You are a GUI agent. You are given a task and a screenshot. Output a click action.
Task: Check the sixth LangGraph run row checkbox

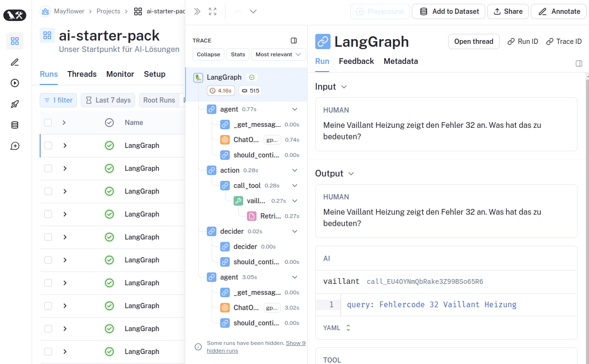coord(48,260)
